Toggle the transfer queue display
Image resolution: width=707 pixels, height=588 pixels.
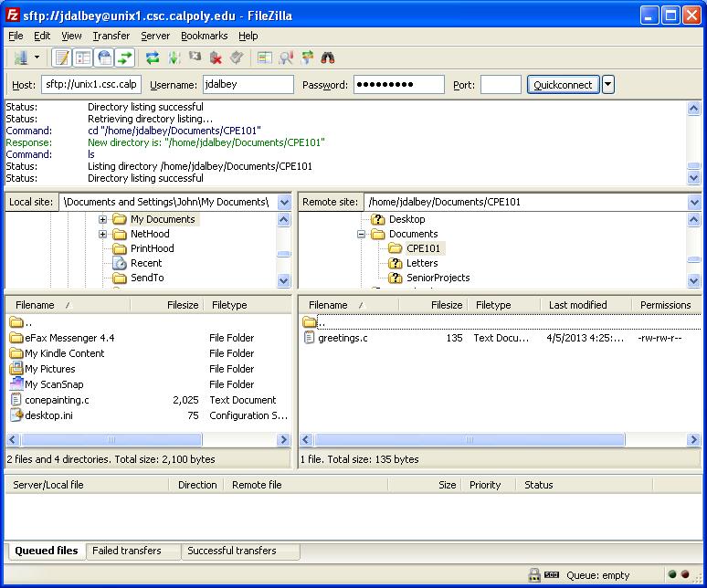click(125, 58)
